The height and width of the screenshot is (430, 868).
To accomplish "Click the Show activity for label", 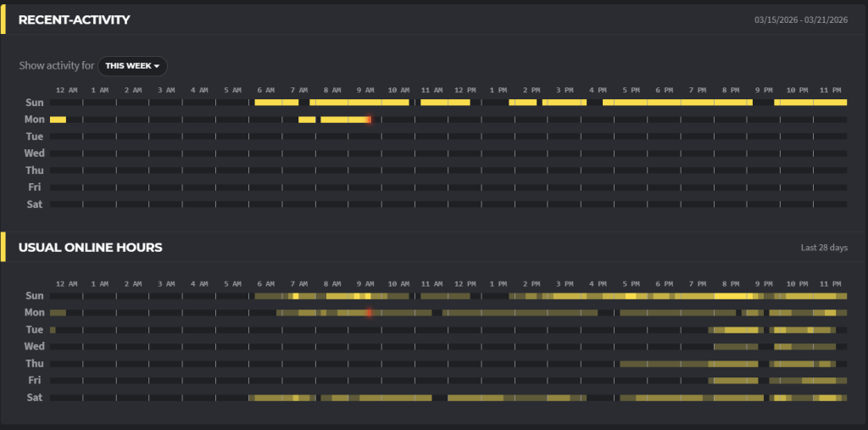I will point(57,66).
